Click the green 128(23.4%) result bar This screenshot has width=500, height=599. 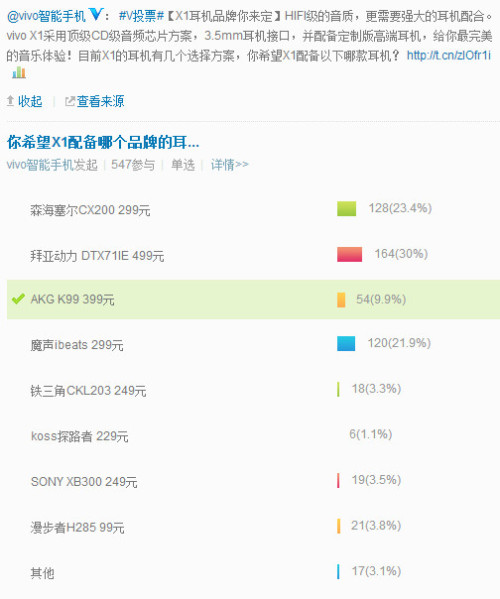(346, 209)
